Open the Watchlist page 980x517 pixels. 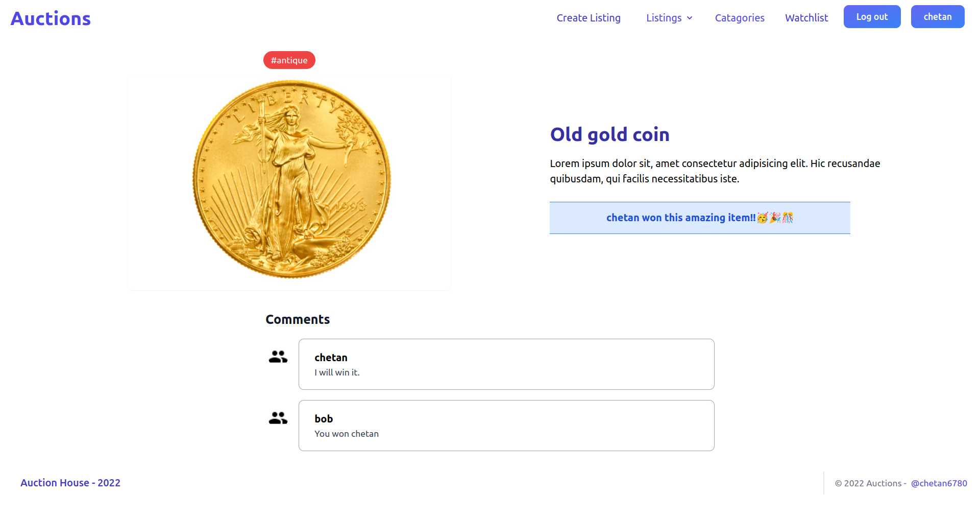pyautogui.click(x=806, y=18)
